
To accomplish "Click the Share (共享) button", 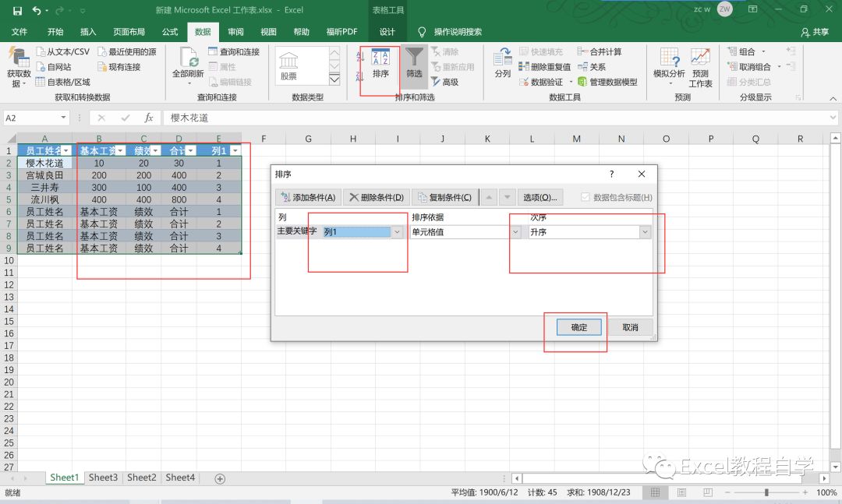I will pyautogui.click(x=815, y=32).
